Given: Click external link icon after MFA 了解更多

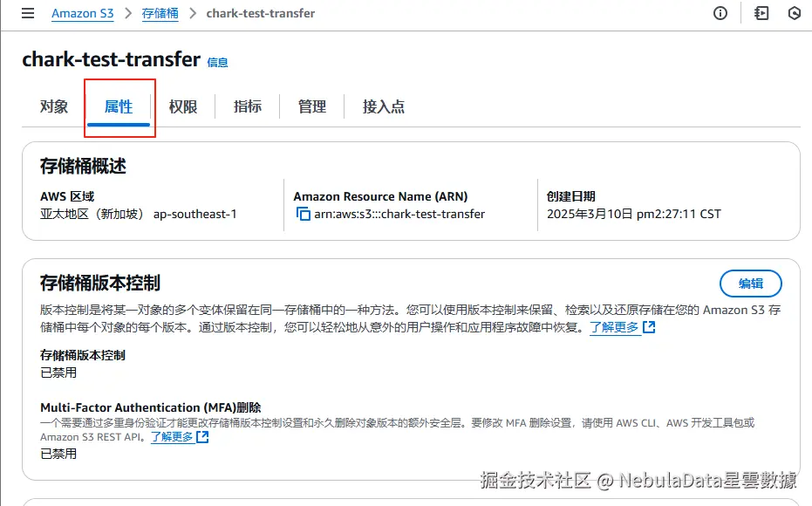Looking at the screenshot, I should click(x=202, y=436).
